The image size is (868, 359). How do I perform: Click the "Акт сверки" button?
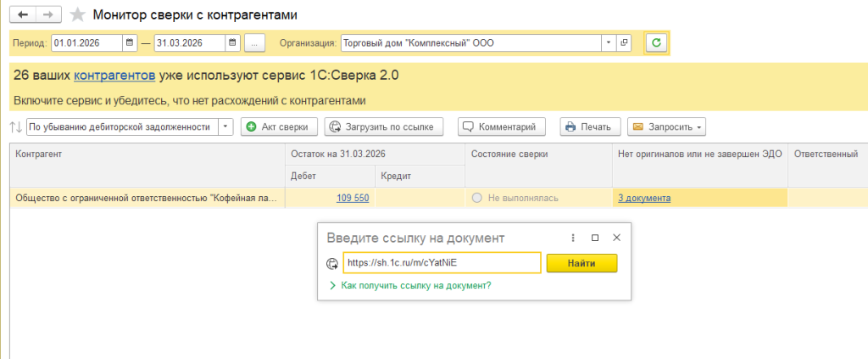coord(280,127)
